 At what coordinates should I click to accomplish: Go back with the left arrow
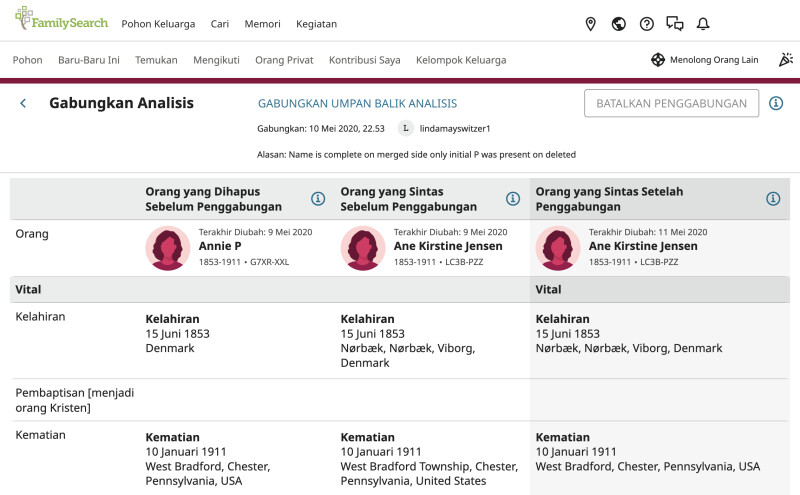click(x=23, y=103)
